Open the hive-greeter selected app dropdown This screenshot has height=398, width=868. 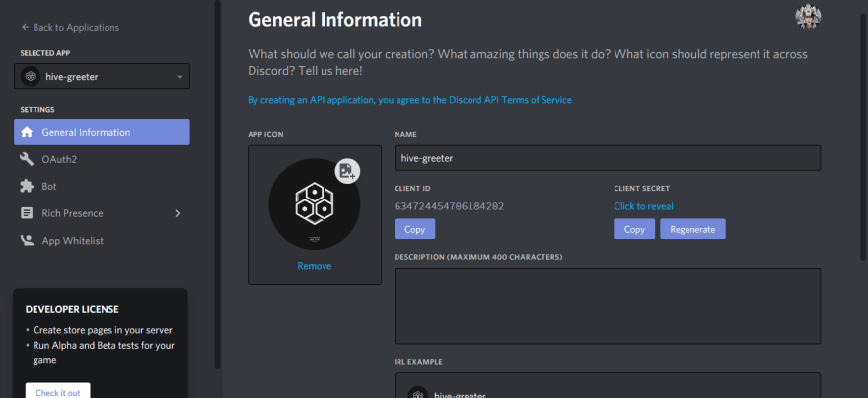click(102, 76)
